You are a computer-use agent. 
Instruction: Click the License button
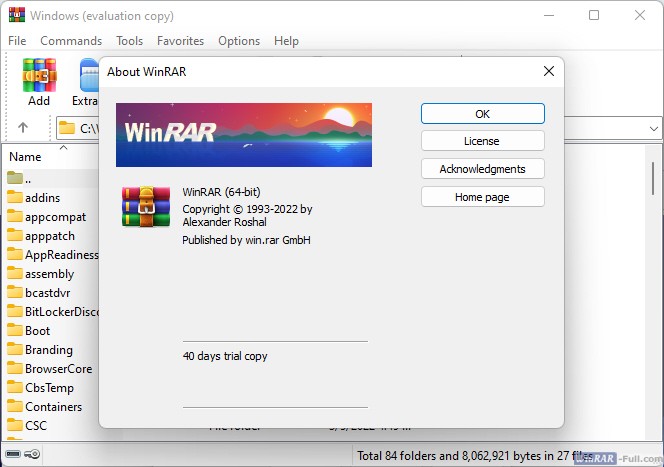click(482, 141)
